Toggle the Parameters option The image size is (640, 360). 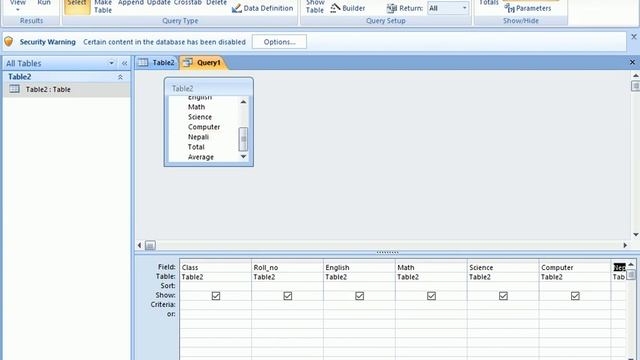pos(528,8)
